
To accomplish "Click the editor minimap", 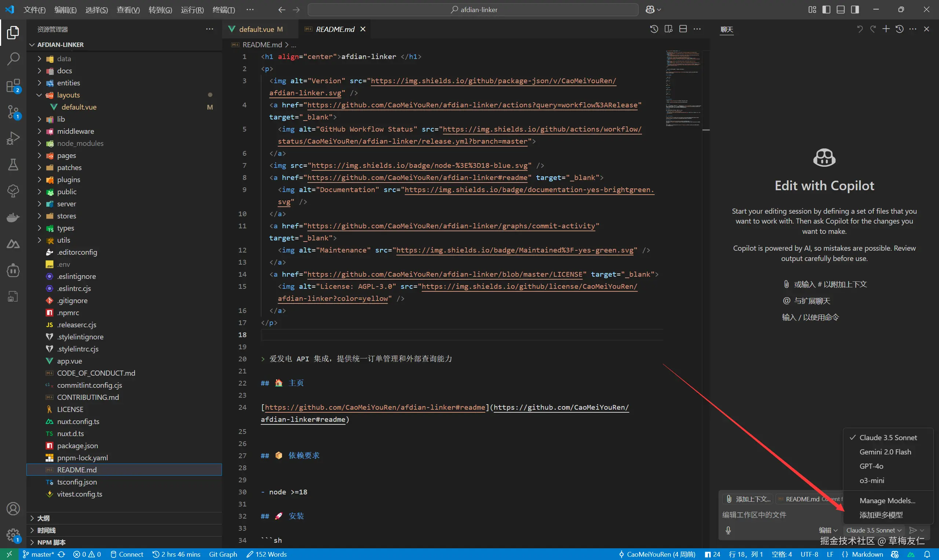I will coord(683,89).
